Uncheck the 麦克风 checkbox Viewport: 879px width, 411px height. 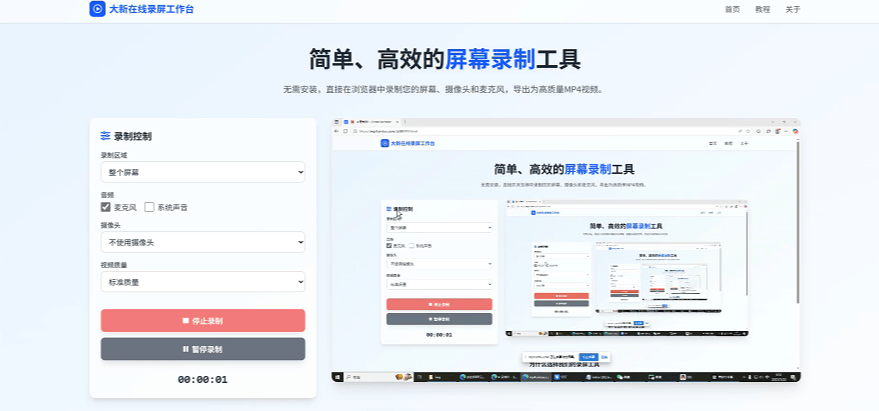106,207
